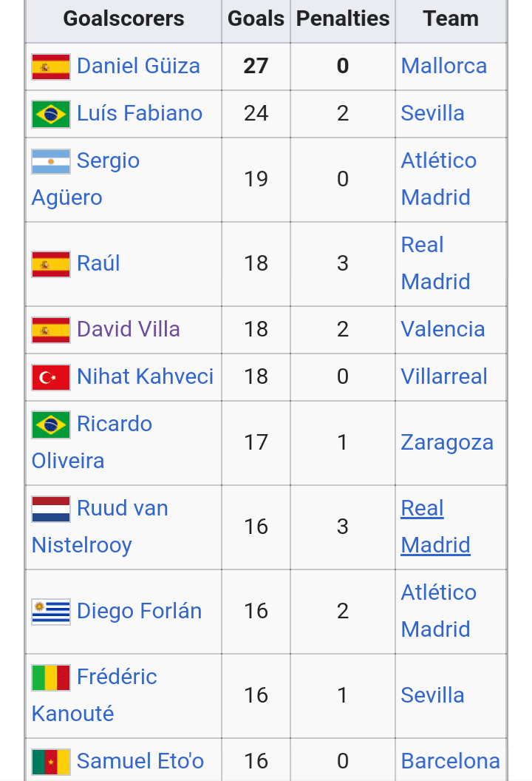Open the David Villa link
Viewport: 532px width, 781px height.
(129, 329)
